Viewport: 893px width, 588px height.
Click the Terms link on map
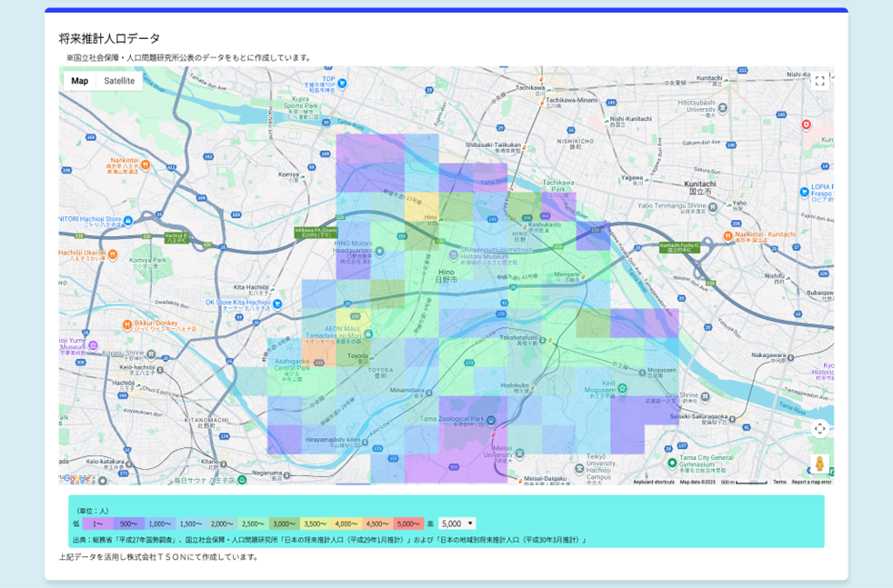[x=779, y=482]
